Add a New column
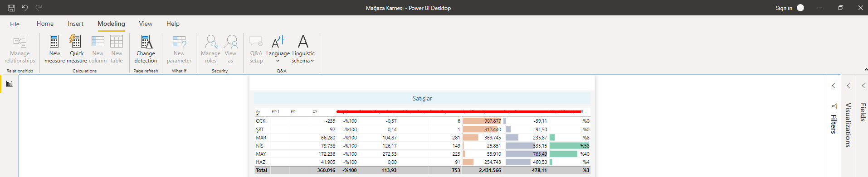 [x=98, y=49]
